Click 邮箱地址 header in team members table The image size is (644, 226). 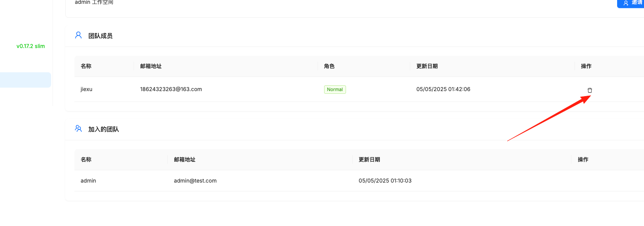pyautogui.click(x=151, y=66)
